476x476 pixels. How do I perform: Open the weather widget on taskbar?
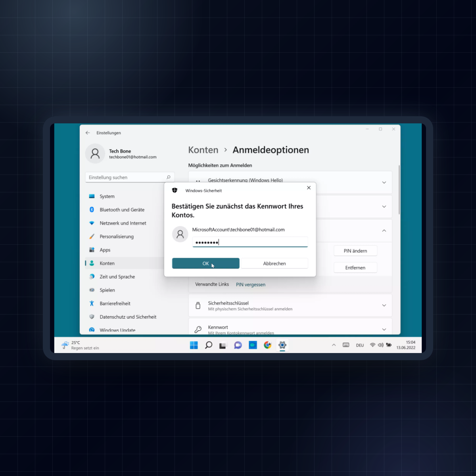80,345
